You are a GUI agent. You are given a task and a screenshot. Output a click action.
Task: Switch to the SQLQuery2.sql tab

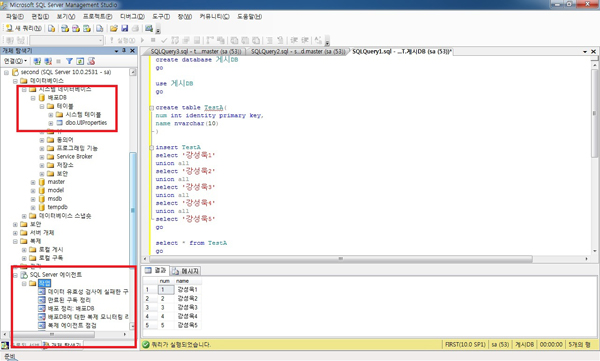click(x=298, y=51)
